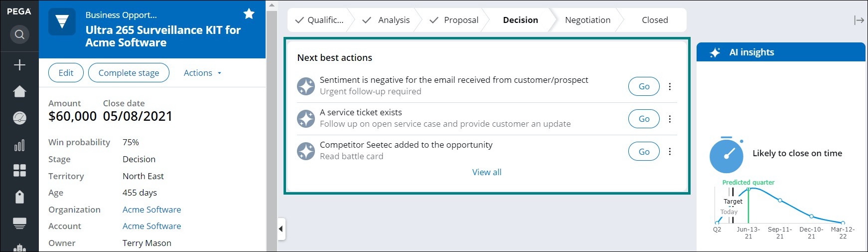Collapse the right panel with arrow icon
The image size is (868, 252).
[859, 20]
